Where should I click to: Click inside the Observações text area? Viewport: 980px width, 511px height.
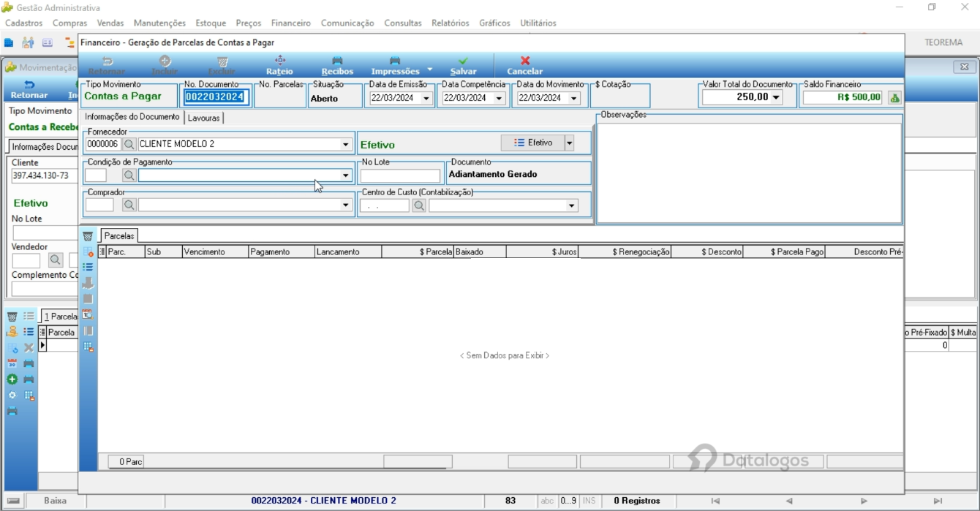[749, 173]
